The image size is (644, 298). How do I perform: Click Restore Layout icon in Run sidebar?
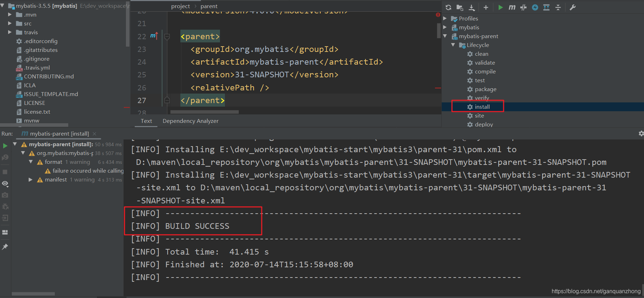tap(5, 232)
